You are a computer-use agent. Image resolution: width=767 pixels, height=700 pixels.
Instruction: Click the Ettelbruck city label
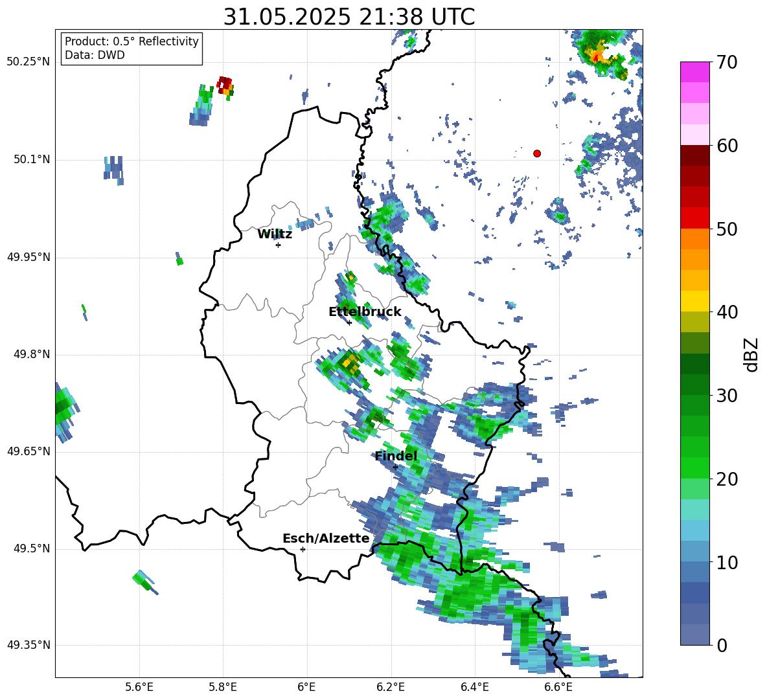pos(365,311)
